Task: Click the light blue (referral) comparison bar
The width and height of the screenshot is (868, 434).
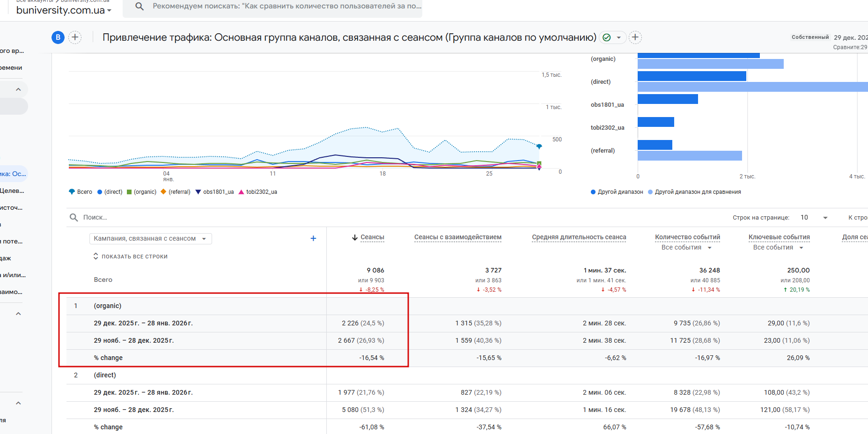Action: [x=690, y=156]
